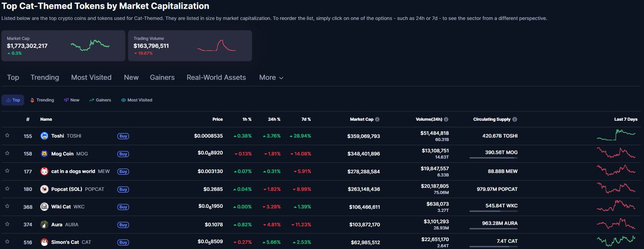644x249 pixels.
Task: Click Buy next to Aura
Action: pos(123,225)
